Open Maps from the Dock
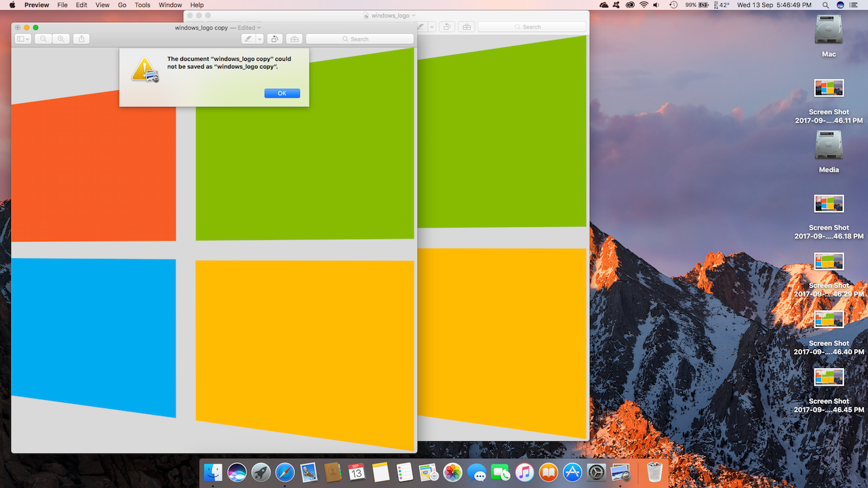This screenshot has width=868, height=488. tap(429, 472)
